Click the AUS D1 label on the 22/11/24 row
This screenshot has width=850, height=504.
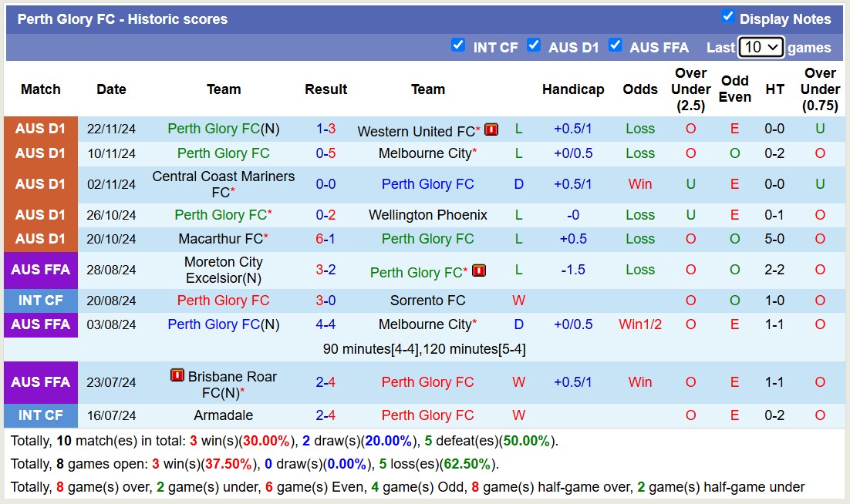[x=40, y=129]
